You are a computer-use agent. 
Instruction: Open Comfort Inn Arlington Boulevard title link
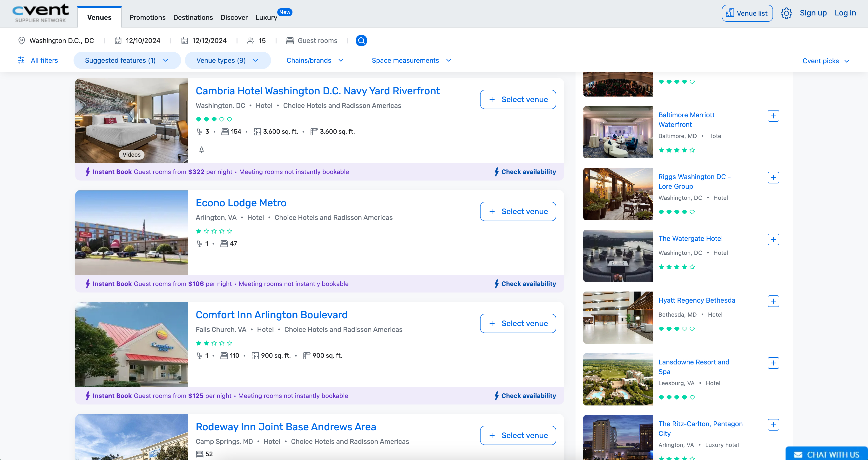pos(271,315)
